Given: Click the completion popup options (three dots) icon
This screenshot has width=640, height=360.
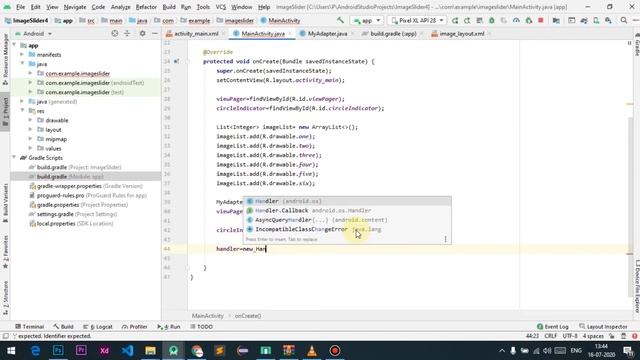Looking at the screenshot, I should click(445, 239).
